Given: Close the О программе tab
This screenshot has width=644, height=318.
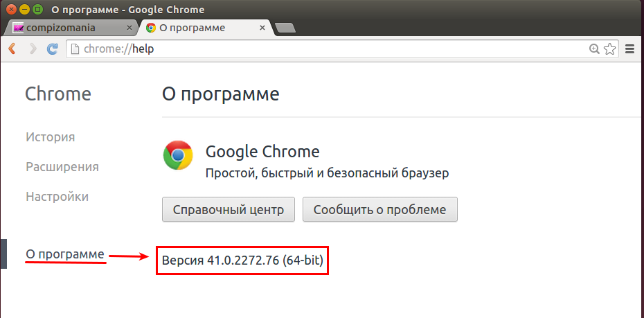Looking at the screenshot, I should [263, 28].
